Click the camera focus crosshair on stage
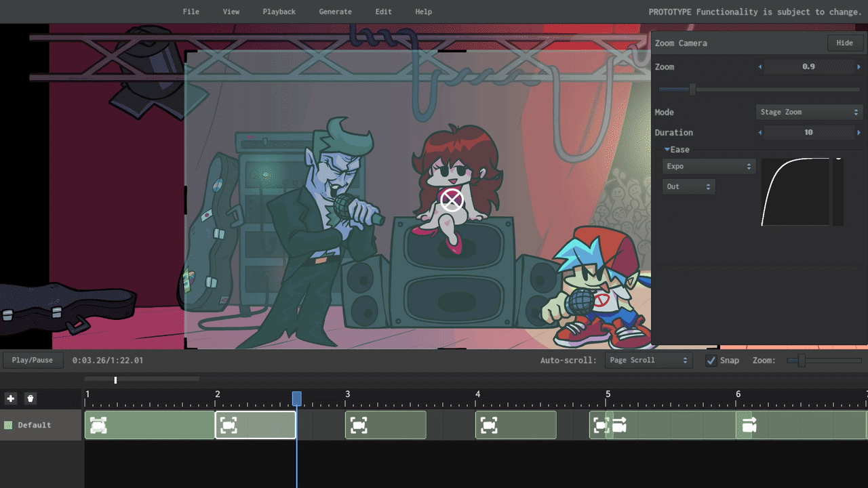The width and height of the screenshot is (868, 488). click(x=452, y=200)
